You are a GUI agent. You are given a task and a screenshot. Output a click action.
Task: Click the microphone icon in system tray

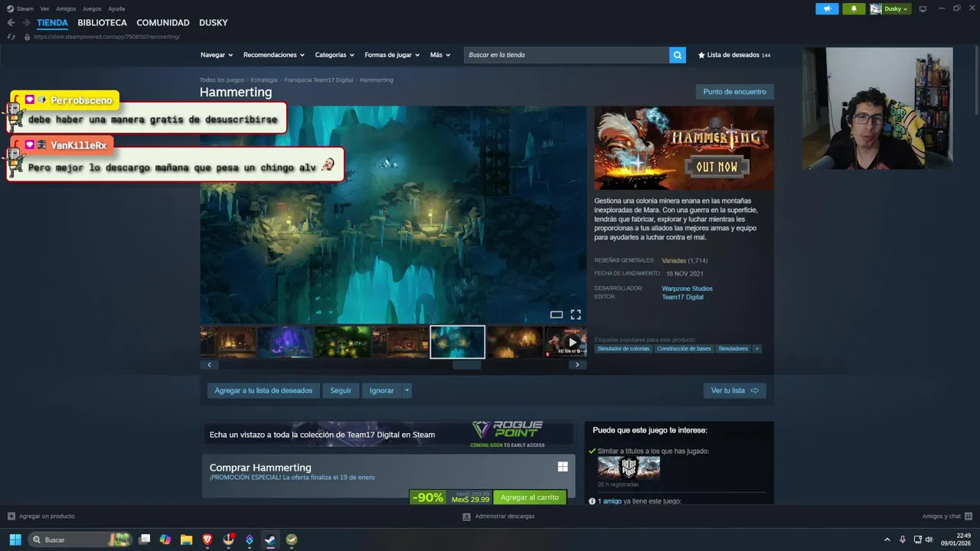(903, 540)
